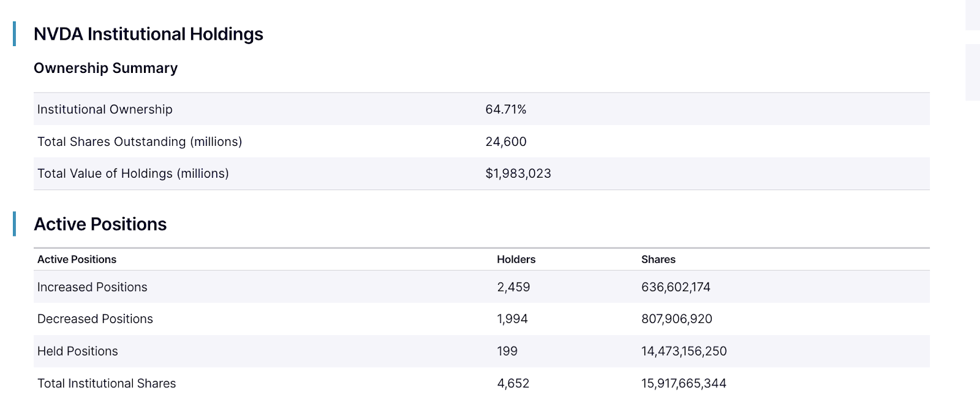Click the Ownership Summary subheading
The image size is (980, 413).
pos(105,68)
